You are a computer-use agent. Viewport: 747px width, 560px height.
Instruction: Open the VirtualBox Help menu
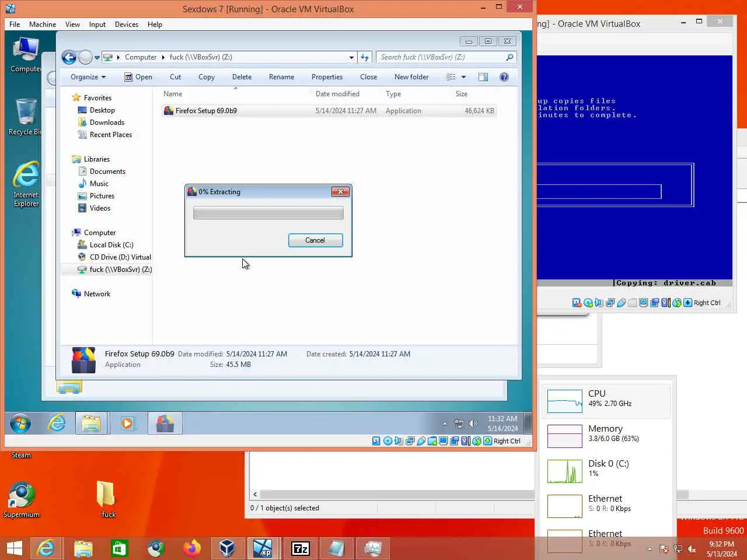[x=155, y=24]
